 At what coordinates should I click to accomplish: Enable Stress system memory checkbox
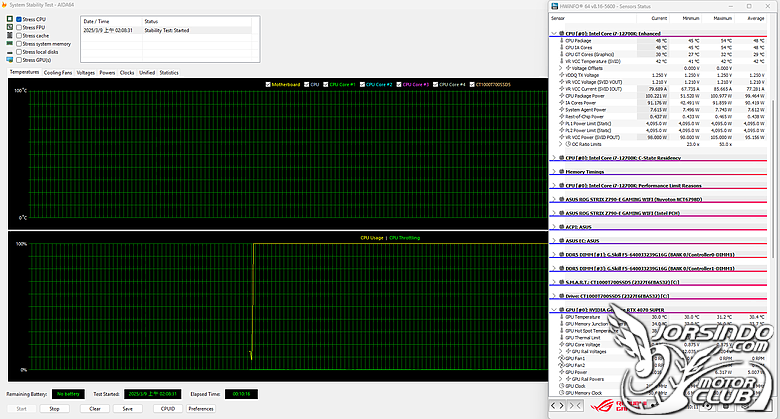pos(19,44)
